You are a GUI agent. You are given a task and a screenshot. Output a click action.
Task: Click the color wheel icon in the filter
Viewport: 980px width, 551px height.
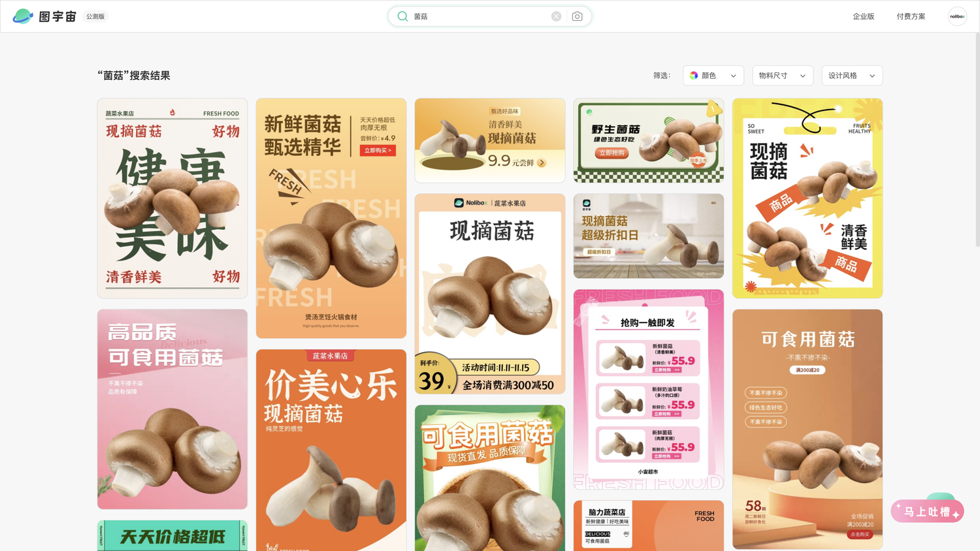point(694,76)
